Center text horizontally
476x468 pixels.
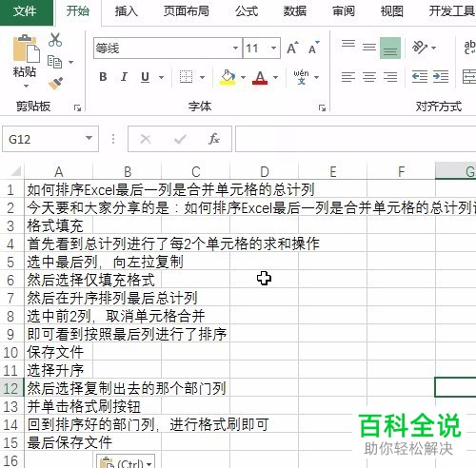click(x=369, y=77)
